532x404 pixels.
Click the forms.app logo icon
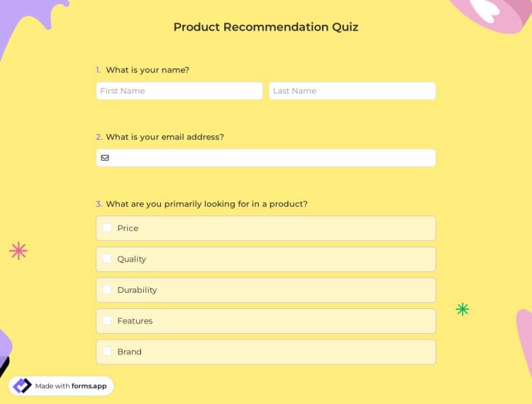coord(22,386)
